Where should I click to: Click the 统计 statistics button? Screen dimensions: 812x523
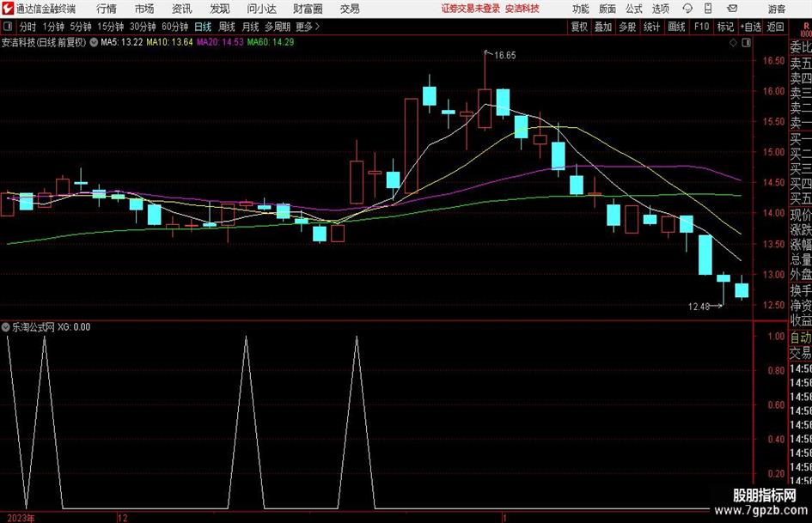click(651, 27)
